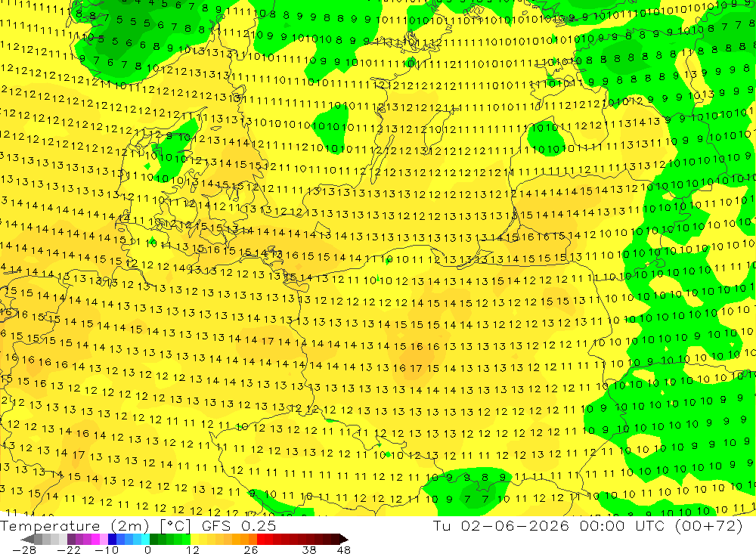Click the '-10' legend value
Screen dimensions: 756x554
105,549
